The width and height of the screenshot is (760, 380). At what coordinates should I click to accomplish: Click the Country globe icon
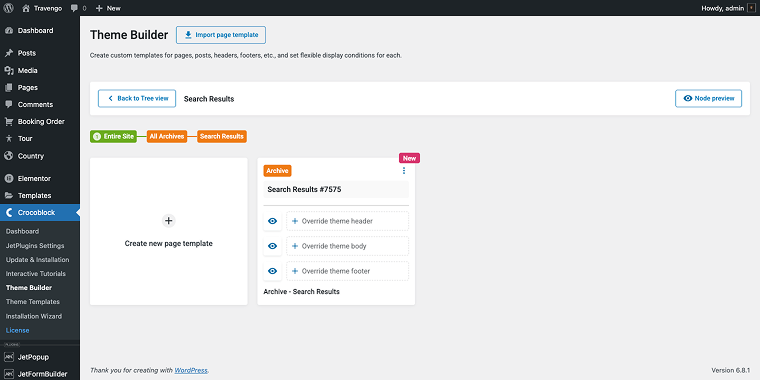(x=9, y=156)
